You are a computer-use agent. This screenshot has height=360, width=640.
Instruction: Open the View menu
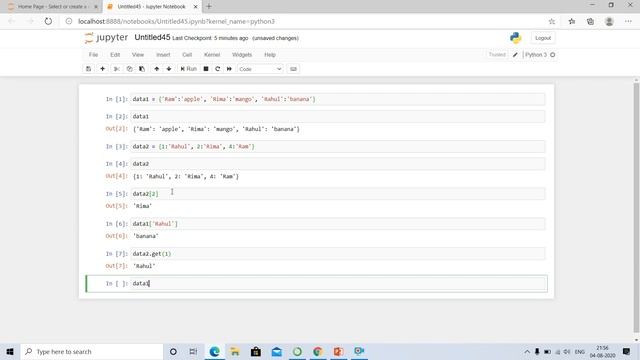138,55
